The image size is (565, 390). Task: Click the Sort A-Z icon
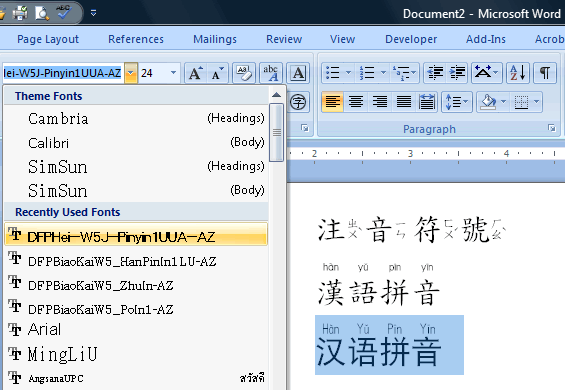pyautogui.click(x=518, y=72)
